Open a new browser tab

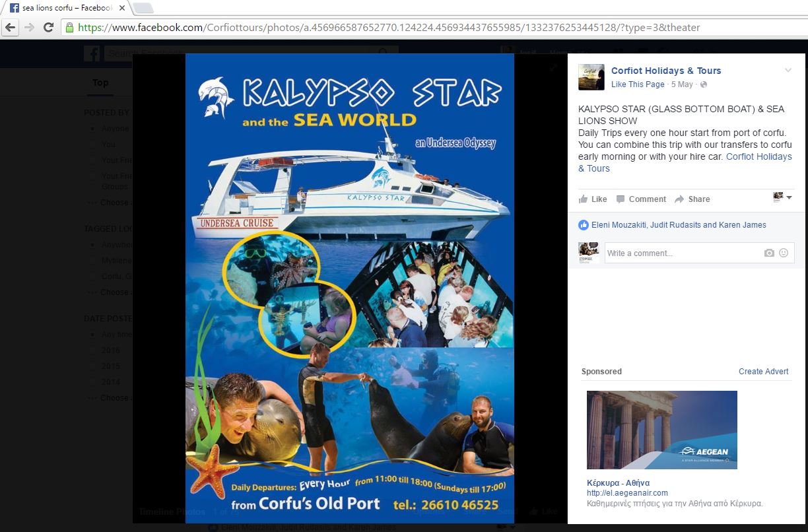point(143,8)
